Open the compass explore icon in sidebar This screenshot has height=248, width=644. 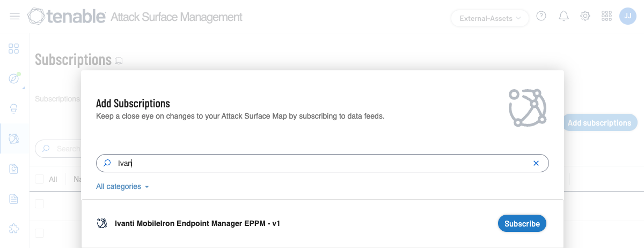pyautogui.click(x=14, y=78)
